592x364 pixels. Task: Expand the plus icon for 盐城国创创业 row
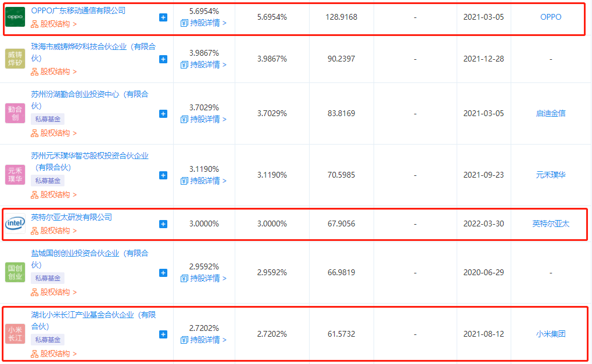tap(163, 273)
